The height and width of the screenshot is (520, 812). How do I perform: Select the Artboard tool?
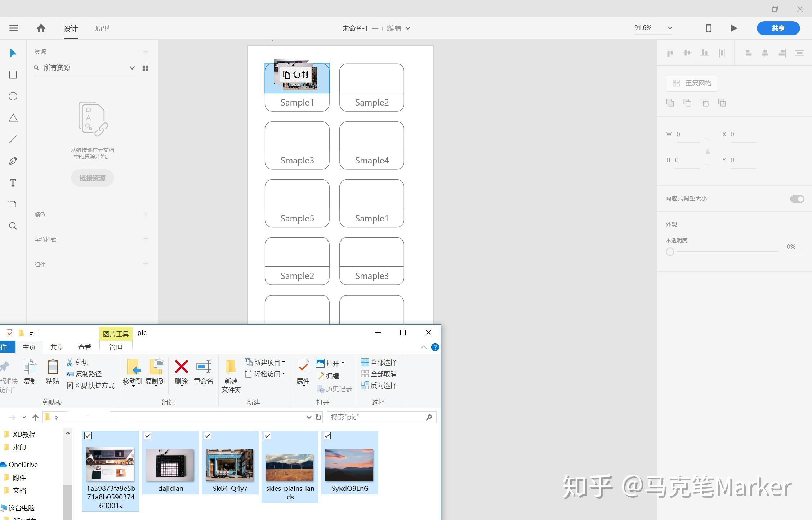point(13,203)
